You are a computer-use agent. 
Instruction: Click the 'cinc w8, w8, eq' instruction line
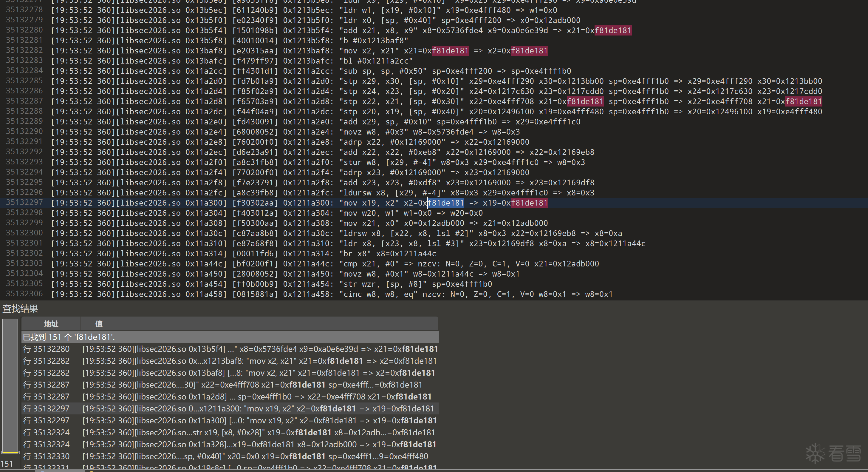[378, 294]
